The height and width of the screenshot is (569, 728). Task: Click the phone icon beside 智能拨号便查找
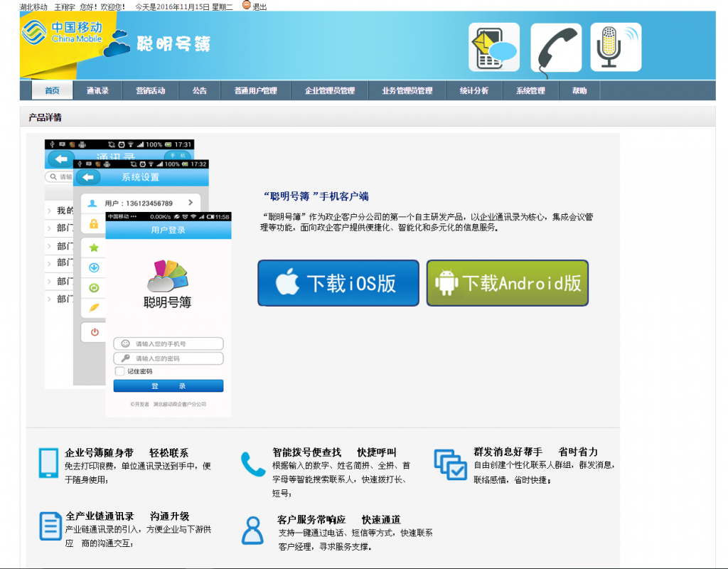click(x=253, y=464)
